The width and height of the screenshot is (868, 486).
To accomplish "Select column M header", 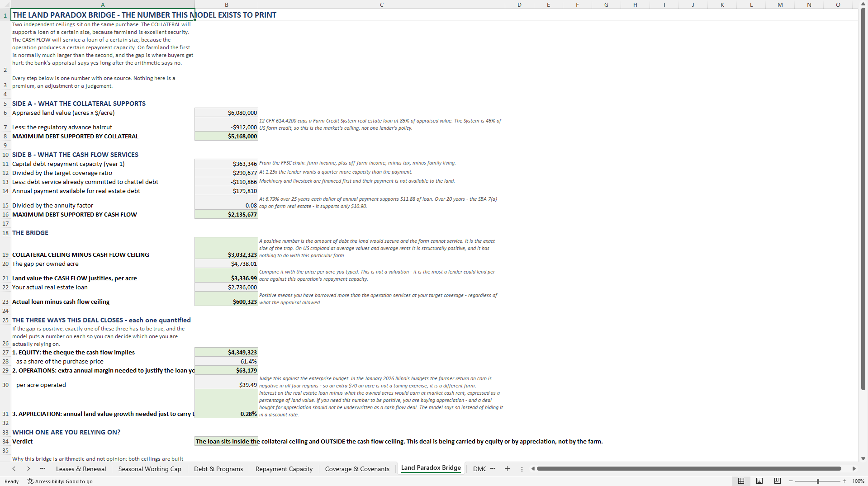I will click(x=780, y=5).
